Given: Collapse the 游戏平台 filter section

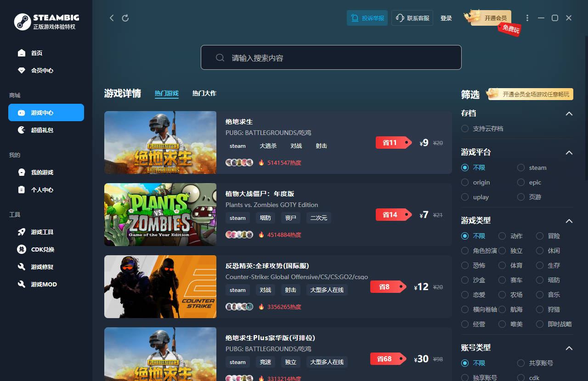Looking at the screenshot, I should [x=569, y=152].
